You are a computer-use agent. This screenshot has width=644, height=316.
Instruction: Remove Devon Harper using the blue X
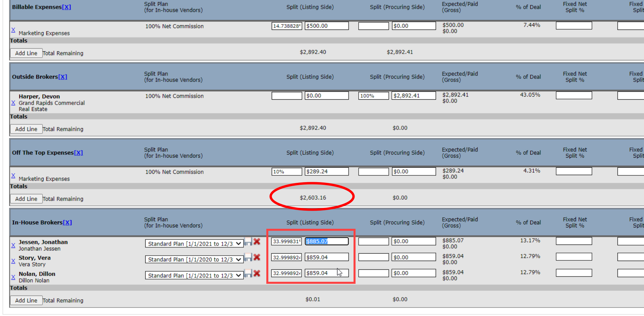point(13,103)
